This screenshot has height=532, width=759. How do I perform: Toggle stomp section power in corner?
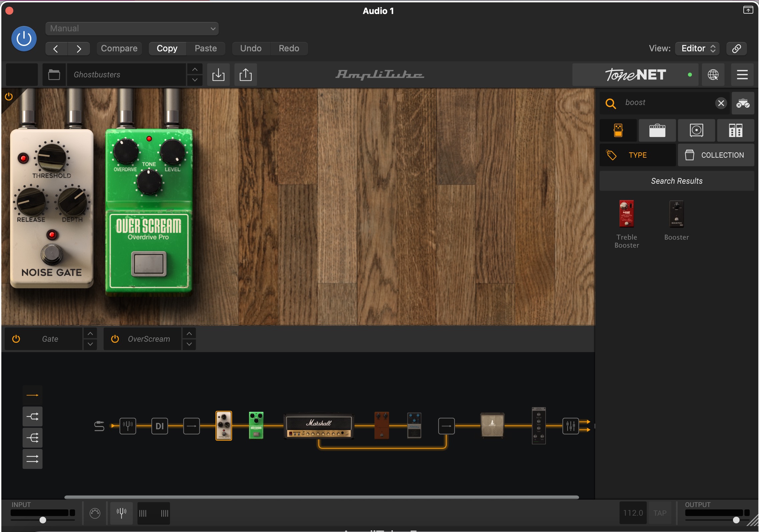9,97
